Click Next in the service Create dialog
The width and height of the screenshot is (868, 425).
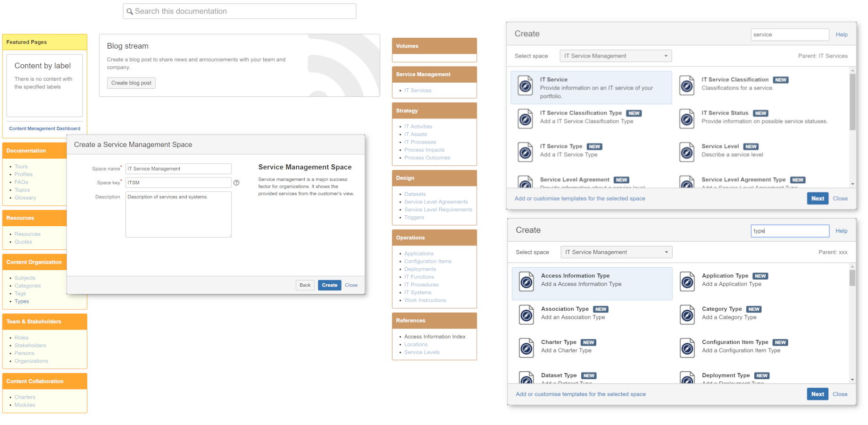818,198
